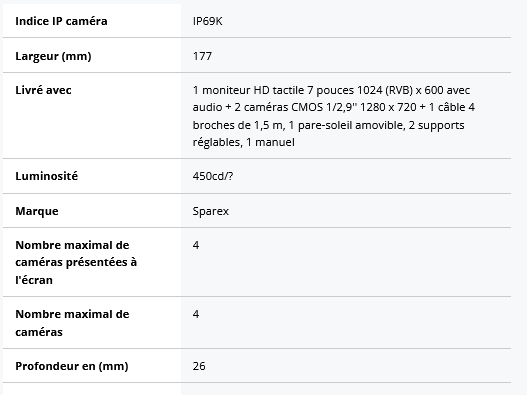Click the 'Marque' row label
Viewport: 527px width, 395px height.
point(37,211)
